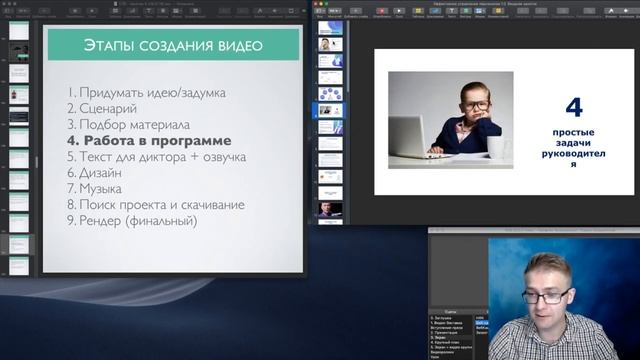Image resolution: width=640 pixels, height=360 pixels.
Task: Add a text box in the left Keynote window
Action: [149, 11]
